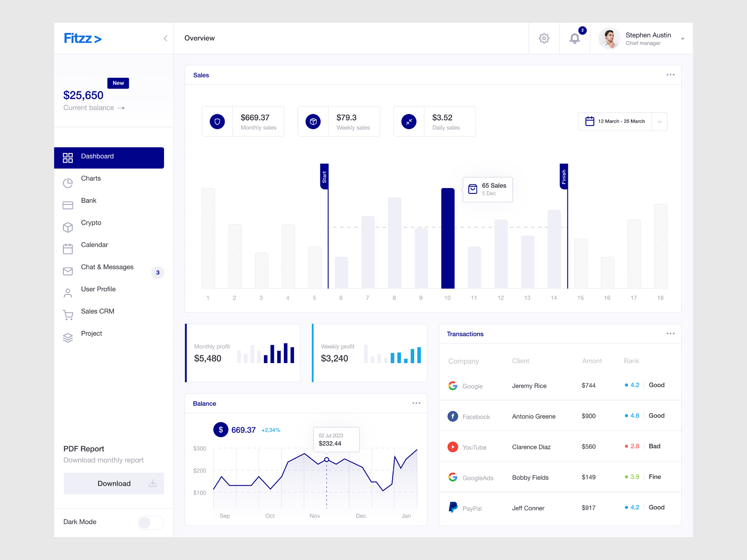Click client Antonio Greene
Image resolution: width=747 pixels, height=560 pixels.
tap(533, 417)
